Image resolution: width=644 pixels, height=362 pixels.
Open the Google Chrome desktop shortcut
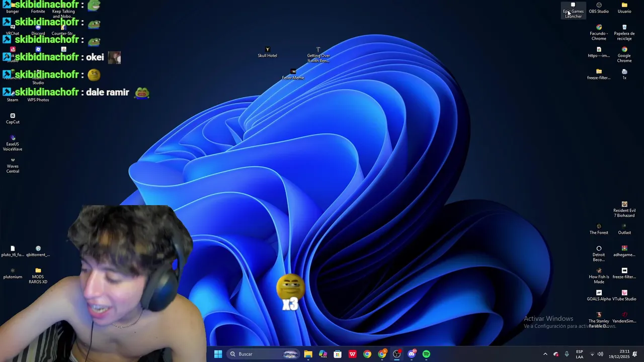[624, 55]
